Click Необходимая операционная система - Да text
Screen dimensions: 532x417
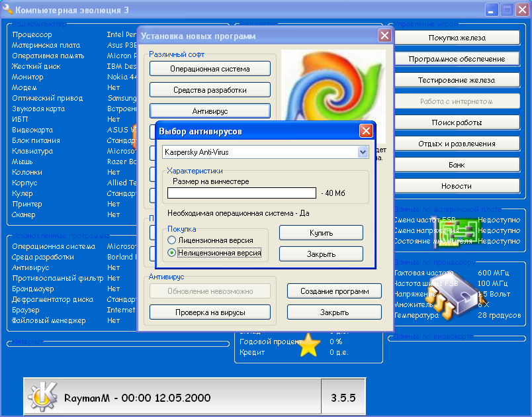(x=238, y=213)
